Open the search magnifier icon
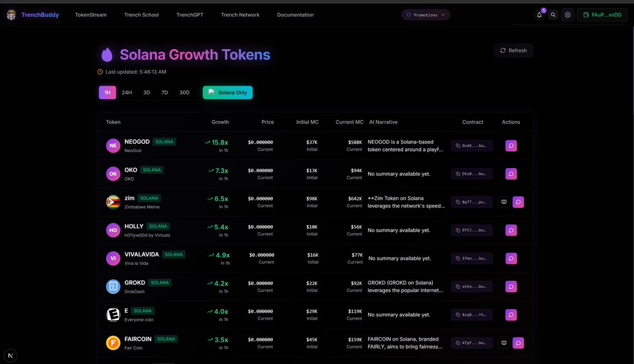Screen dimensions: 634x364 click(x=553, y=15)
